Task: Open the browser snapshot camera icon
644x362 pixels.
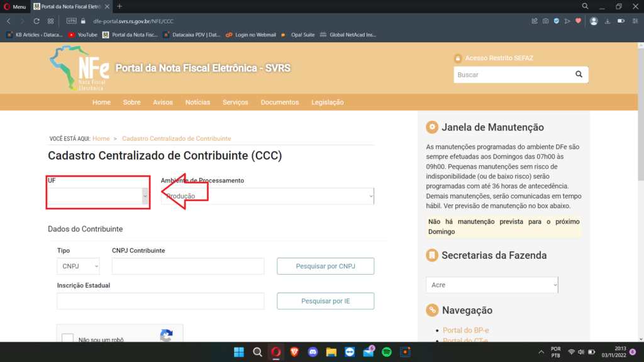Action: (545, 21)
